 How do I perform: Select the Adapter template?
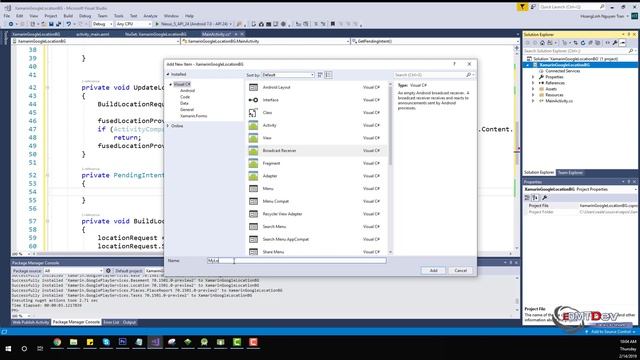[316, 176]
